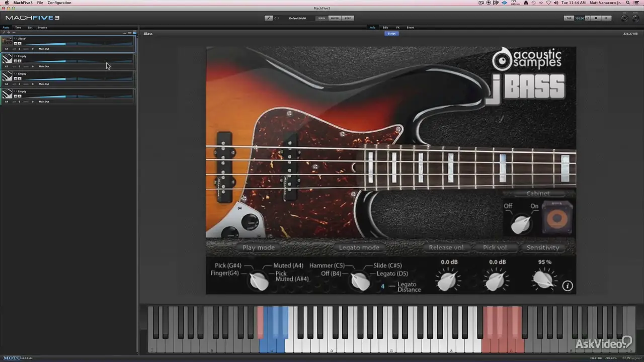Image resolution: width=644 pixels, height=362 pixels.
Task: Mute the Empty part A3
Action: (16, 78)
